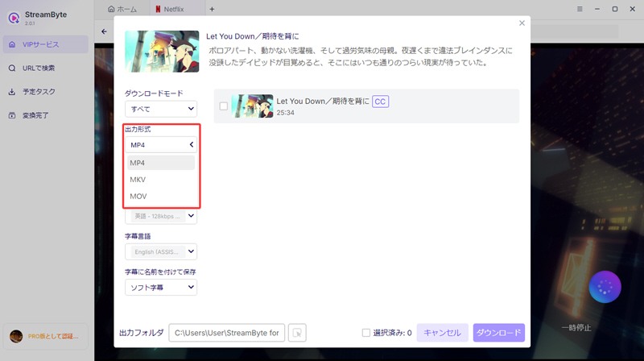Click the episode title Let You Down in header
The width and height of the screenshot is (644, 361).
coord(253,36)
